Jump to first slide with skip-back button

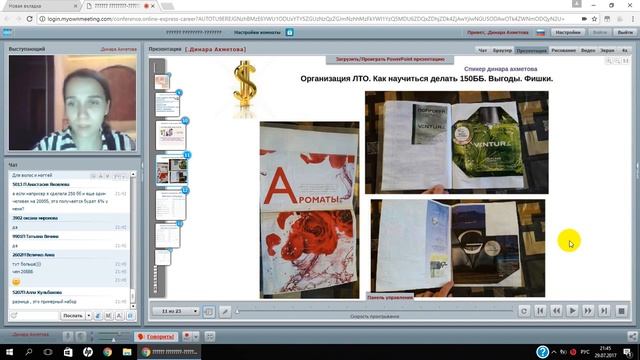(540, 311)
